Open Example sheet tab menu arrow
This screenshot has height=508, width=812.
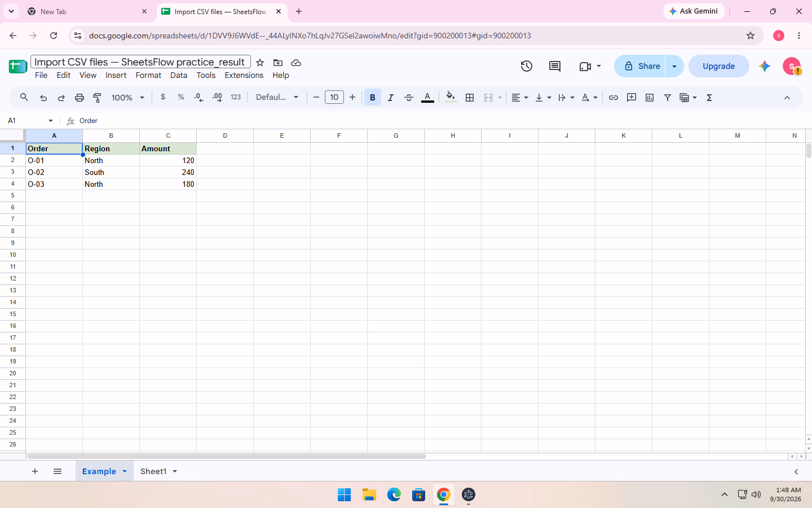tap(125, 471)
